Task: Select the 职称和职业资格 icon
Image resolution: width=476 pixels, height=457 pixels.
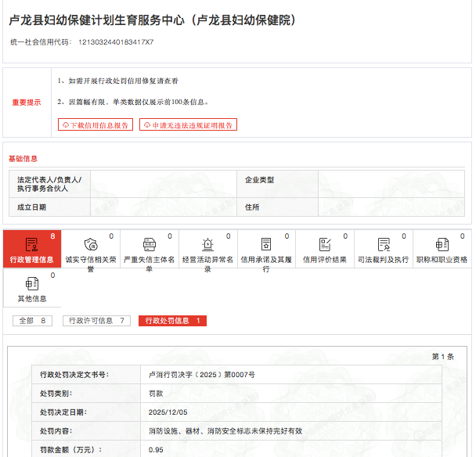Action: pyautogui.click(x=442, y=244)
